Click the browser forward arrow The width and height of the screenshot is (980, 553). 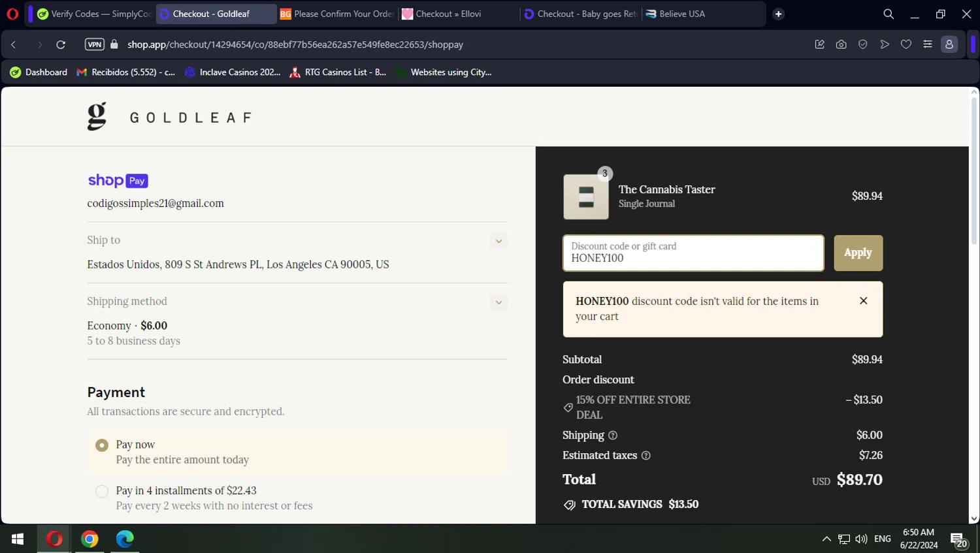pyautogui.click(x=39, y=44)
